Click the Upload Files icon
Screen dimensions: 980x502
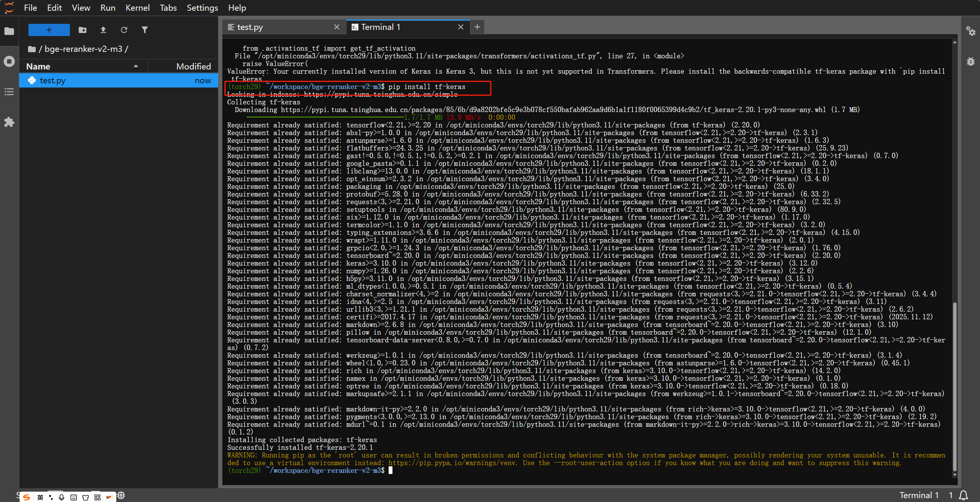click(103, 30)
